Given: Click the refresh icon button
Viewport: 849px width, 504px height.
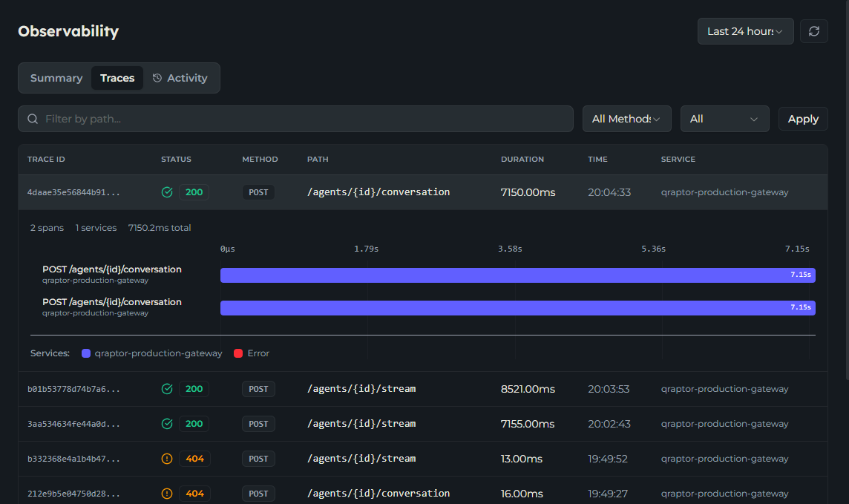Looking at the screenshot, I should (814, 31).
